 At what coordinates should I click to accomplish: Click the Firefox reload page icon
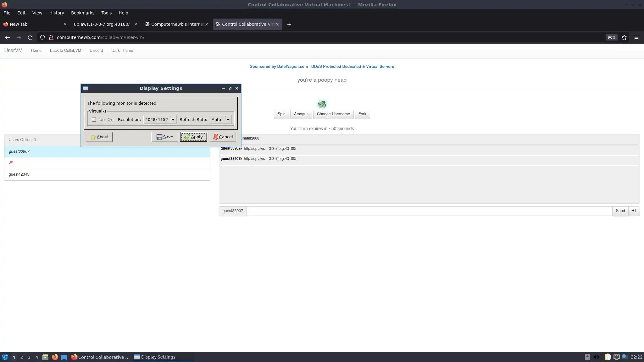pyautogui.click(x=30, y=37)
